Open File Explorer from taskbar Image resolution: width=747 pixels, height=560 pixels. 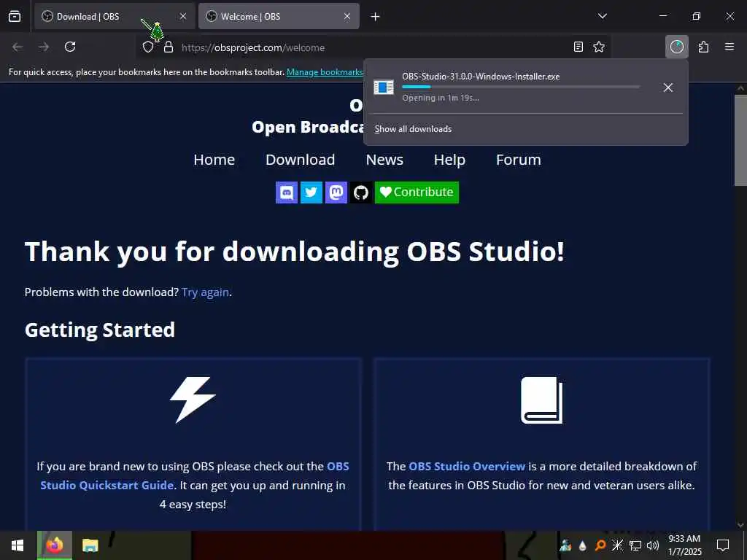(90, 545)
